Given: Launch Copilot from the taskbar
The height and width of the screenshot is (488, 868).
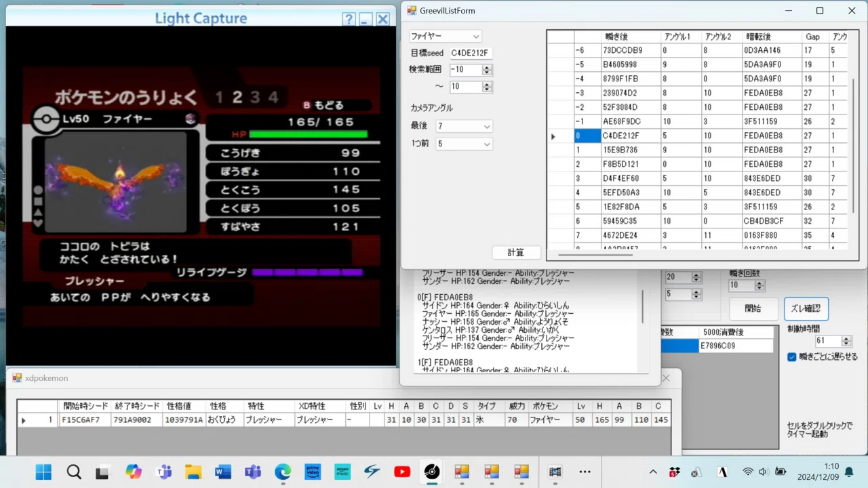Looking at the screenshot, I should coord(134,472).
